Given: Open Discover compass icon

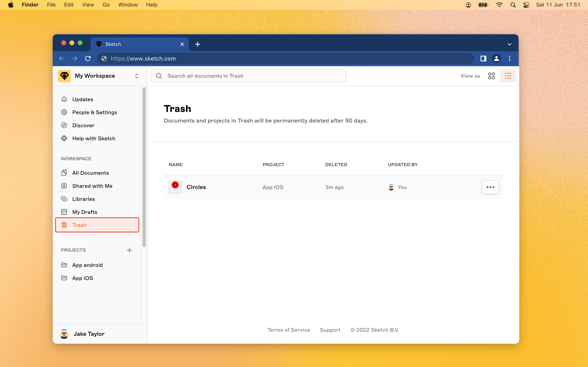Looking at the screenshot, I should pos(64,125).
